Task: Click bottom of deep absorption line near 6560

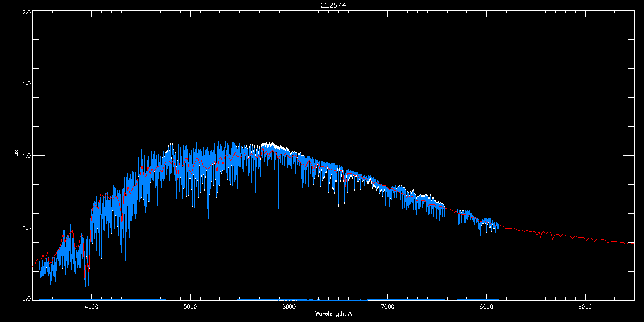Action: [345, 258]
